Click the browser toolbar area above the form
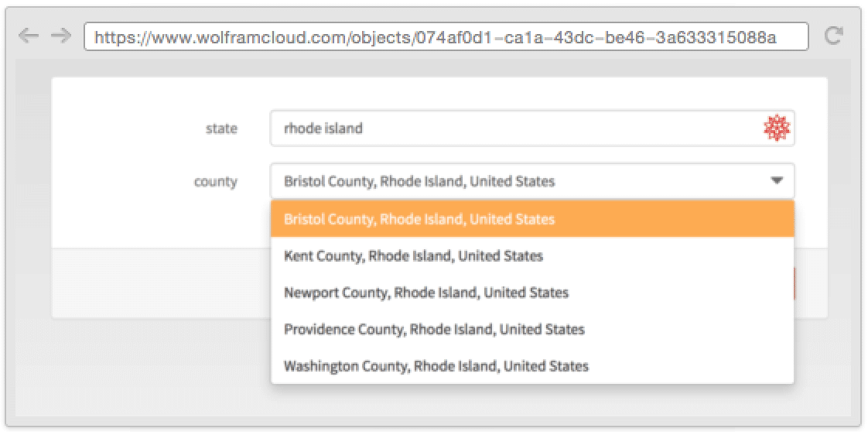 tap(433, 65)
